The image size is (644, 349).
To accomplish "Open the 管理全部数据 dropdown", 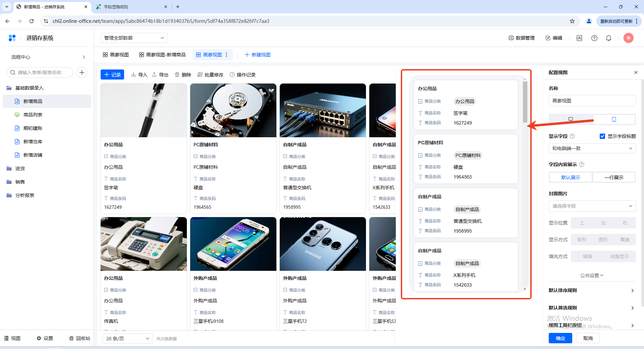I will click(x=134, y=38).
